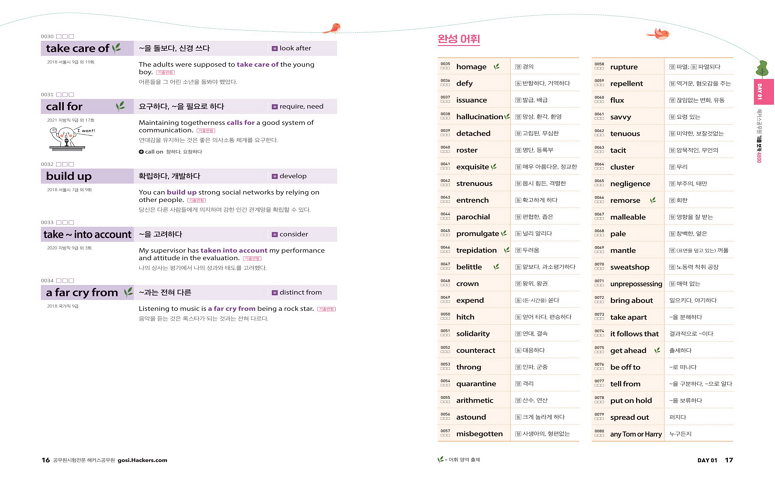Click the leaf icon beside 'promulgate'
Viewport: 775px width, 480px height.
[504, 233]
